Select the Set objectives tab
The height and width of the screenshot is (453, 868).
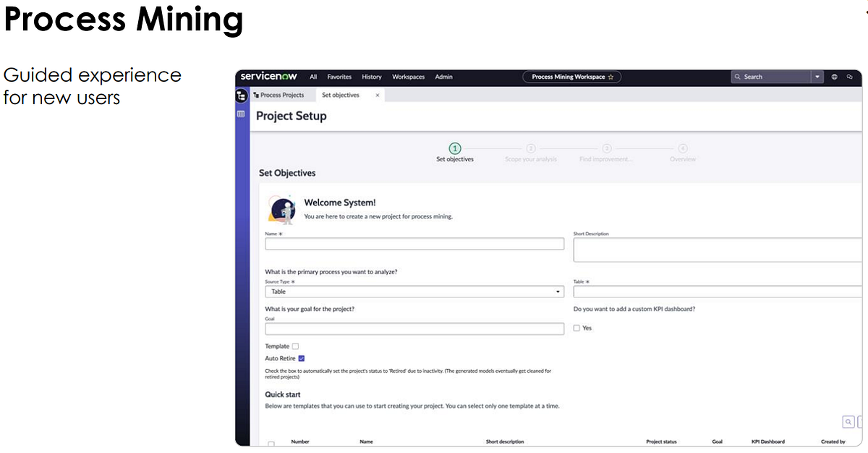[x=340, y=95]
